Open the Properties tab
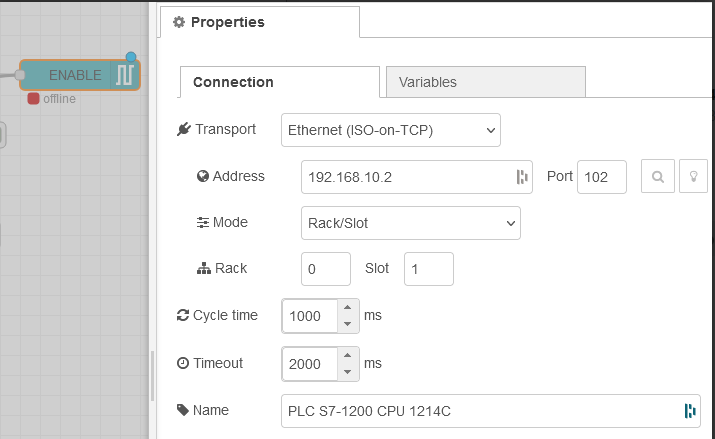The width and height of the screenshot is (715, 439). click(x=258, y=22)
